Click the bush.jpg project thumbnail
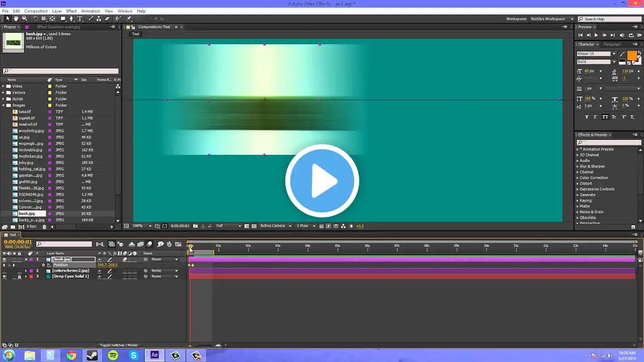This screenshot has height=362, width=644. [x=13, y=42]
